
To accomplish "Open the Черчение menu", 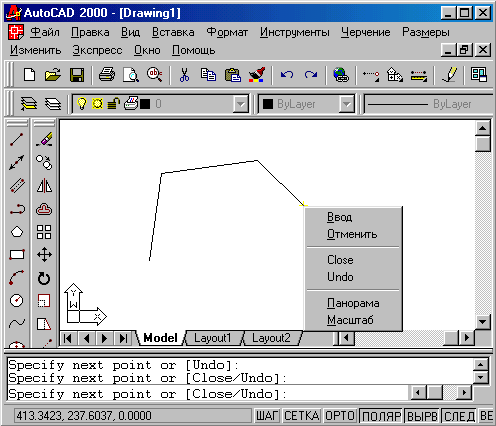I will (366, 32).
